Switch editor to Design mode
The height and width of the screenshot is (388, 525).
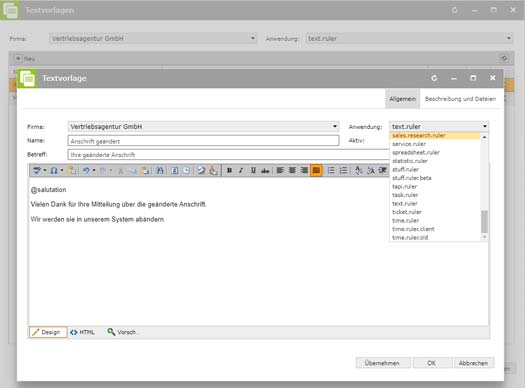click(x=48, y=332)
